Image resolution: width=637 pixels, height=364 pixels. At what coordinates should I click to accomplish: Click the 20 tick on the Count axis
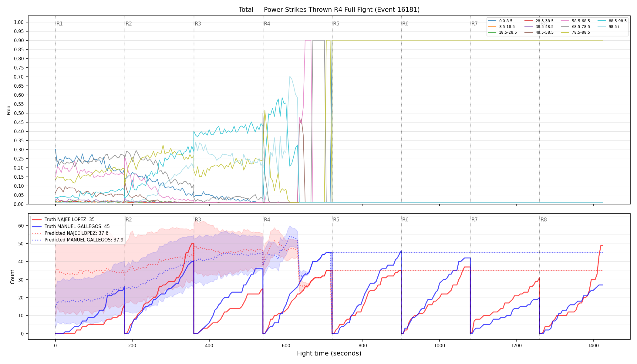pyautogui.click(x=21, y=298)
